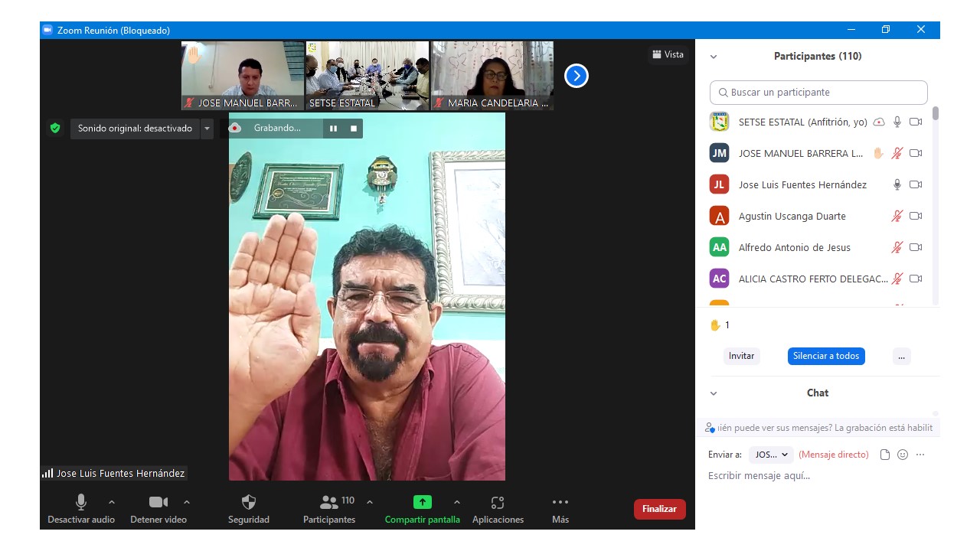Click the raised hand counter below the list
This screenshot has height=551, width=980.
(720, 325)
